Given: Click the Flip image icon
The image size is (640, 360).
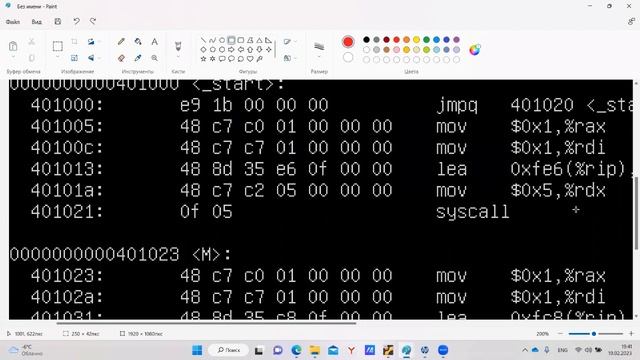Looking at the screenshot, I should click(91, 58).
